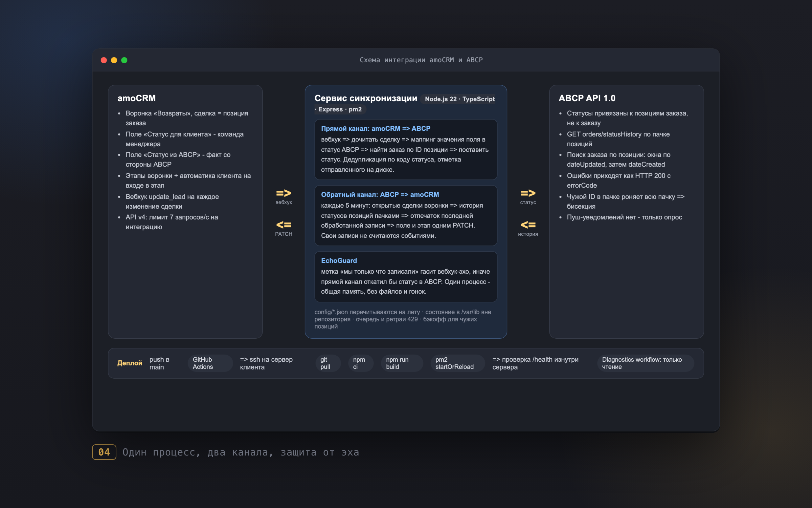Click the «история» arrow label
This screenshot has height=508, width=812.
point(528,234)
